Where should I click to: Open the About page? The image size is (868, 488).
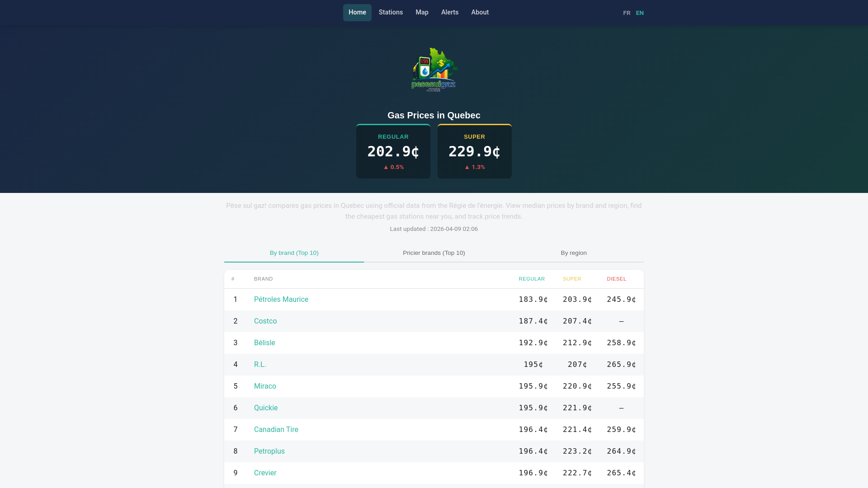pos(480,13)
